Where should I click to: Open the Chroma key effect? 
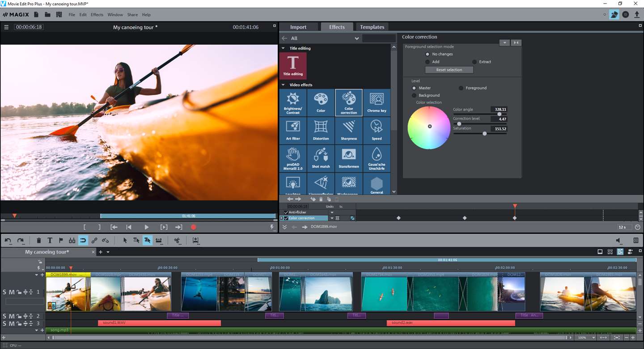coord(377,102)
